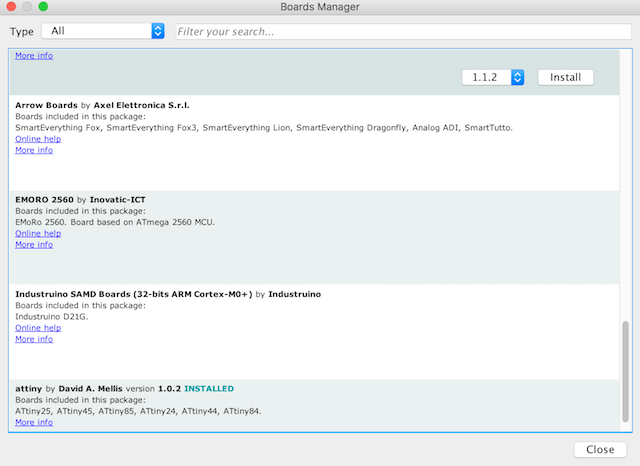Open Online help for Industruino SAMD Boards

pyautogui.click(x=38, y=328)
